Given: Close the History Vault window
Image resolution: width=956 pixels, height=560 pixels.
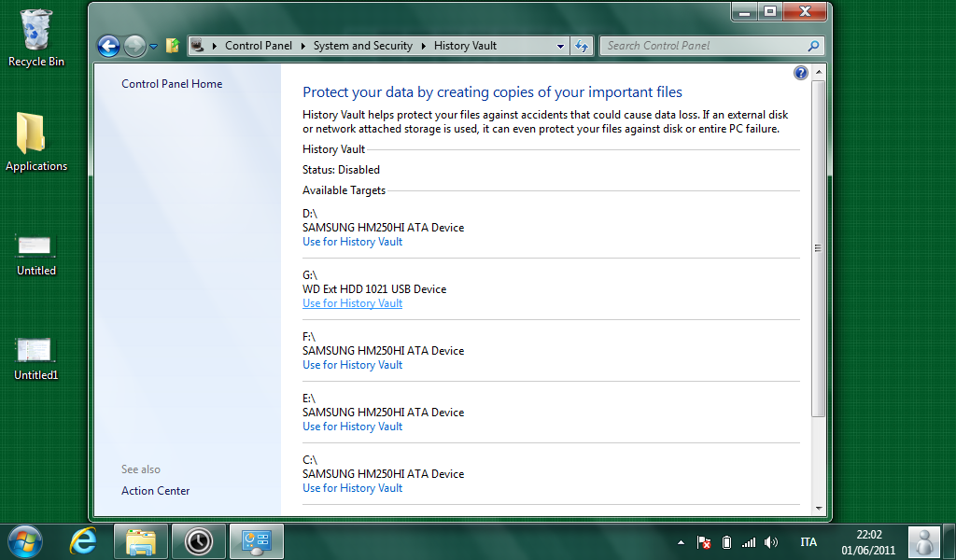Looking at the screenshot, I should click(x=805, y=11).
